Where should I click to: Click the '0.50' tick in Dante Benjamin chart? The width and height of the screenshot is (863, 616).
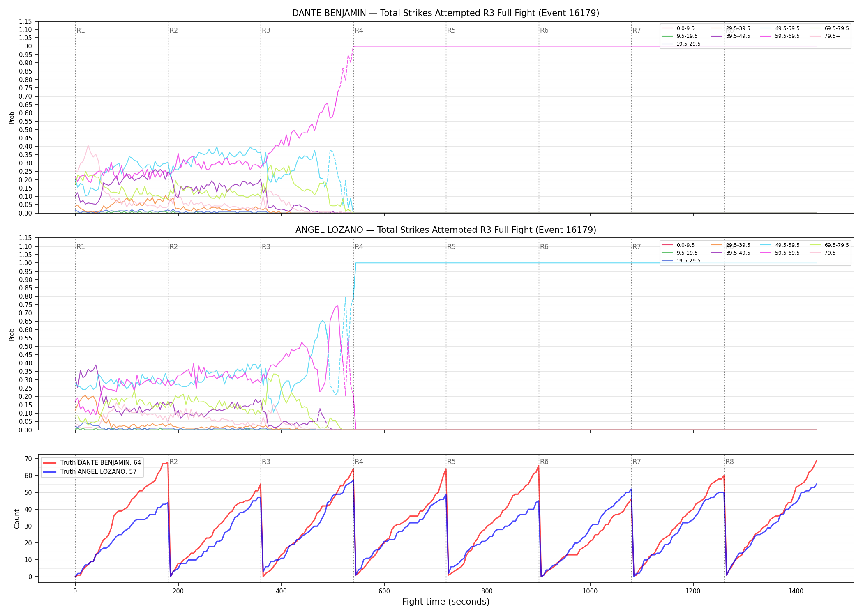(x=25, y=130)
